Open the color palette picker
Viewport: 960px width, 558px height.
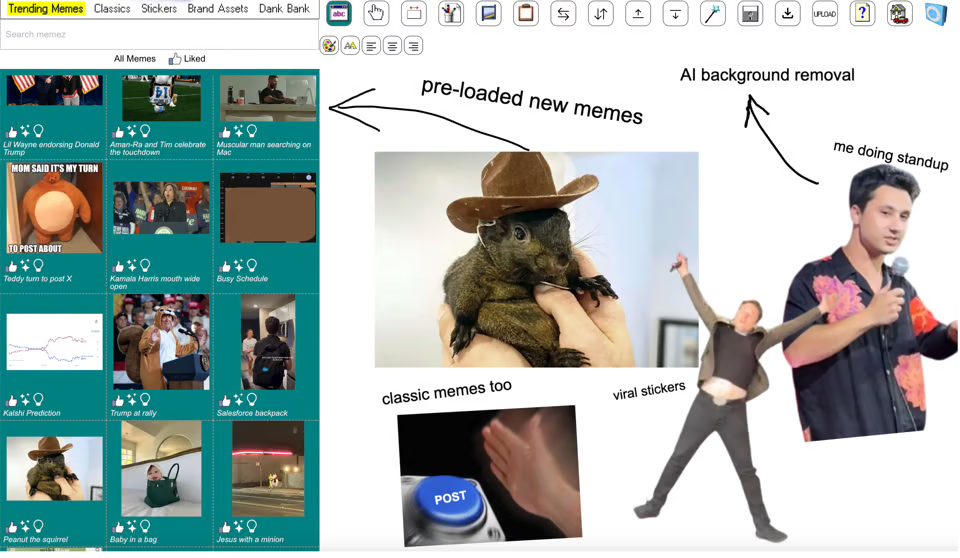[329, 45]
